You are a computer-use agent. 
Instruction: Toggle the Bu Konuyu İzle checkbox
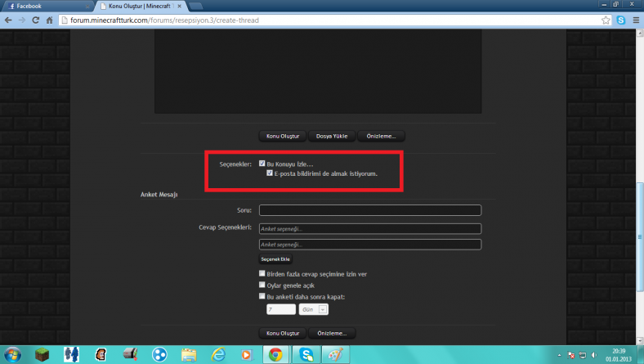262,164
